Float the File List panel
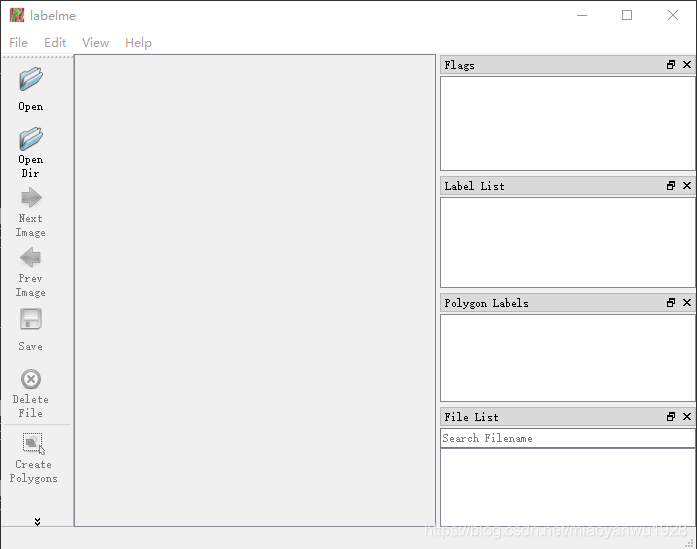The height and width of the screenshot is (549, 697). tap(671, 417)
